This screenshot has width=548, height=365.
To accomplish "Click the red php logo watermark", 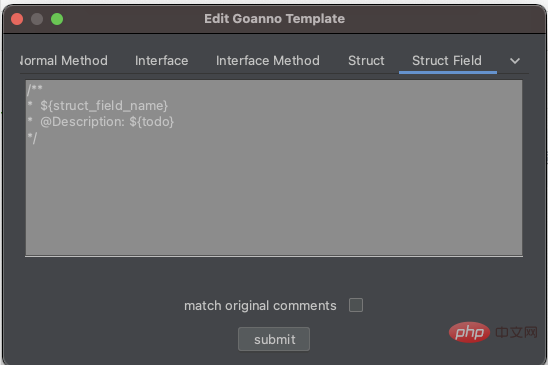I will [469, 332].
